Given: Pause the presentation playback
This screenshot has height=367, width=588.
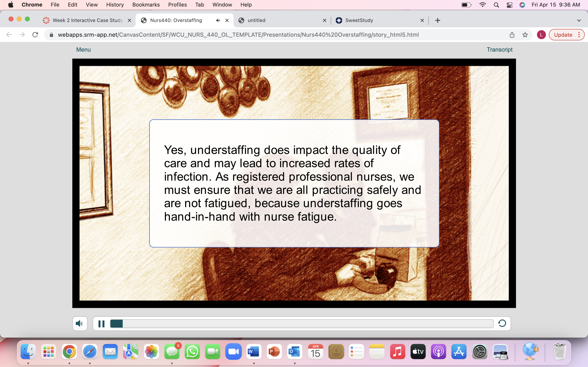Looking at the screenshot, I should click(101, 324).
